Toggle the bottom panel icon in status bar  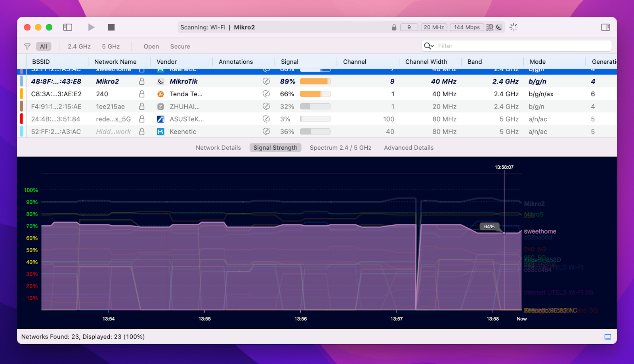pos(608,337)
